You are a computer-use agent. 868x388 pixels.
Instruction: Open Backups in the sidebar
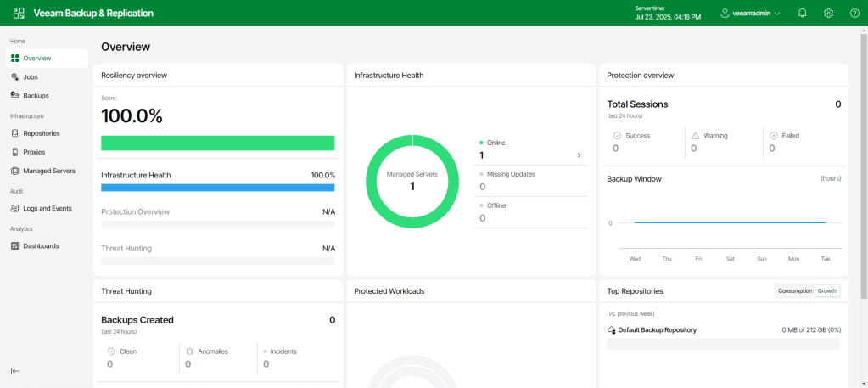coord(36,96)
